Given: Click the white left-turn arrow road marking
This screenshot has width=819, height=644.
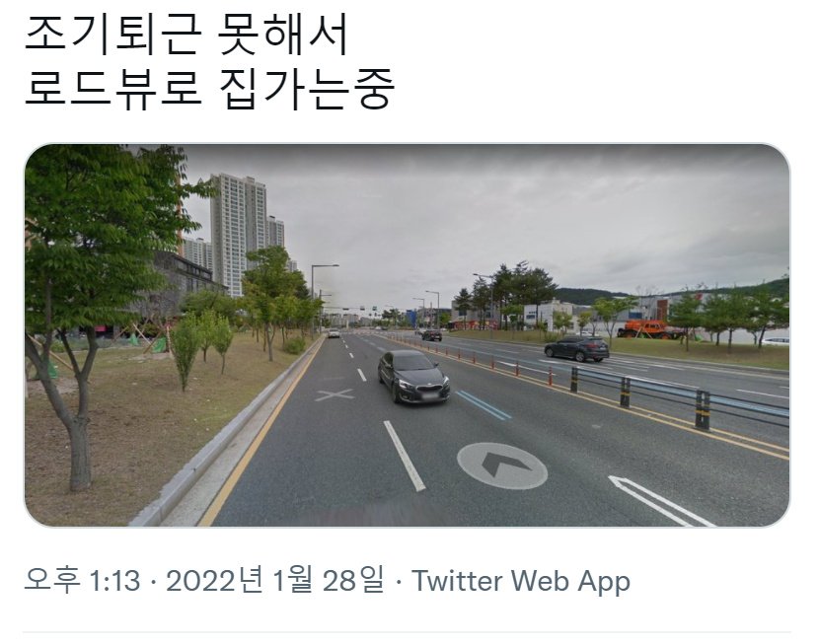Looking at the screenshot, I should click(x=660, y=500).
